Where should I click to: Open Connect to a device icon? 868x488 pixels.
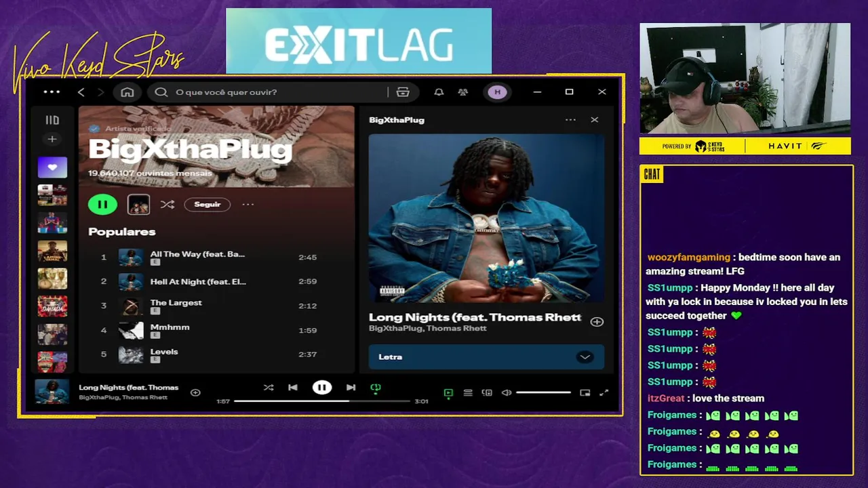pos(487,392)
